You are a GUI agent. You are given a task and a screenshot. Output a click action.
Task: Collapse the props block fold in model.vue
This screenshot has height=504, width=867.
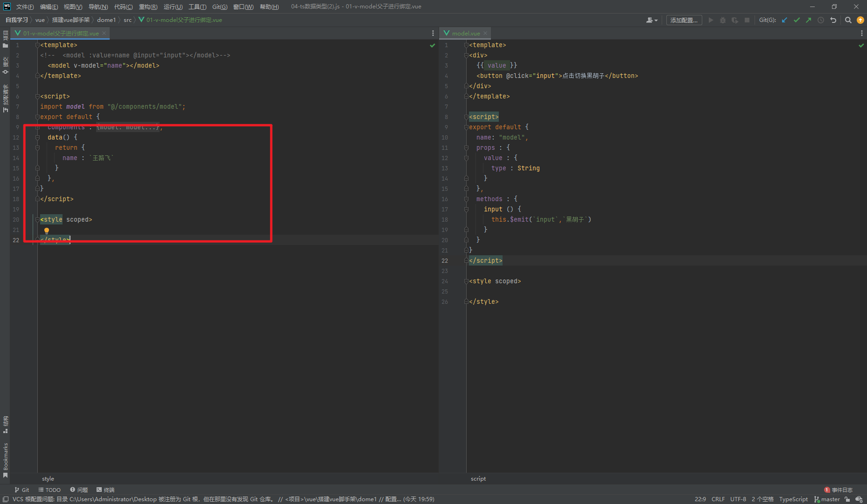click(466, 148)
